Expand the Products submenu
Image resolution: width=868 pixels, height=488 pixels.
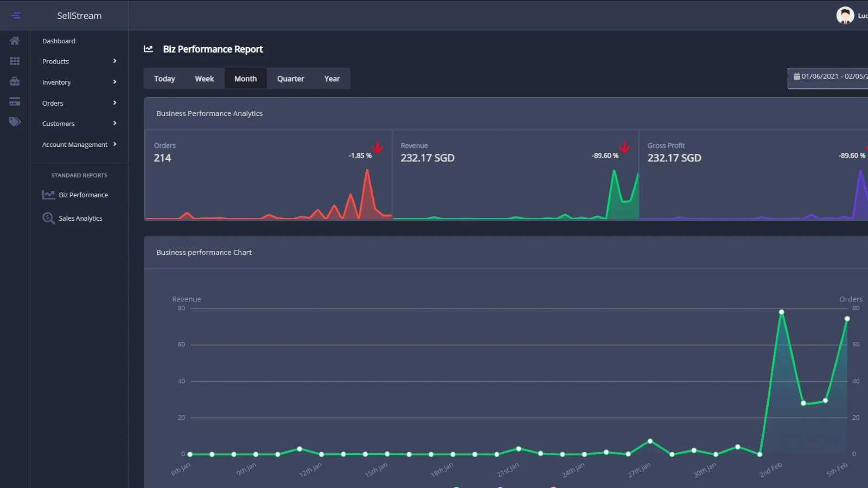114,61
